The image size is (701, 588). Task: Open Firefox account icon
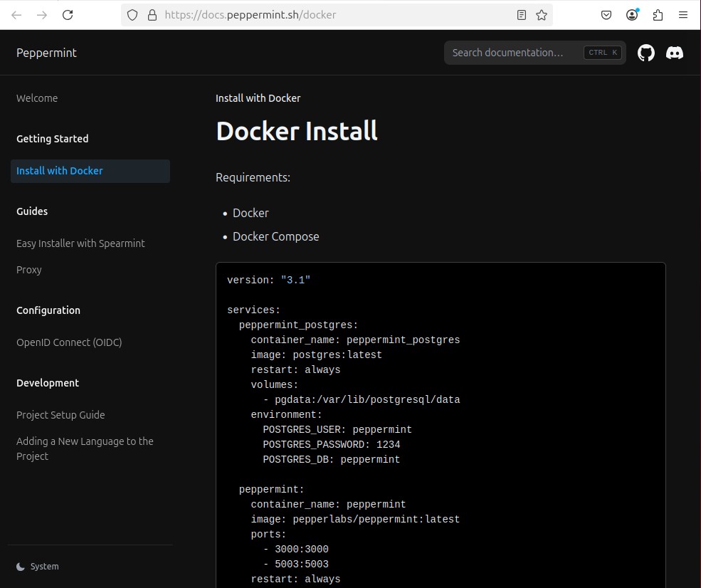[x=632, y=15]
